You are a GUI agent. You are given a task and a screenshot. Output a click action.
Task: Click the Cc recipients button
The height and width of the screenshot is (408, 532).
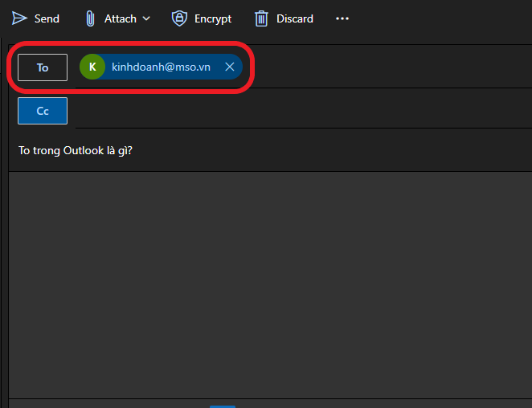point(43,111)
